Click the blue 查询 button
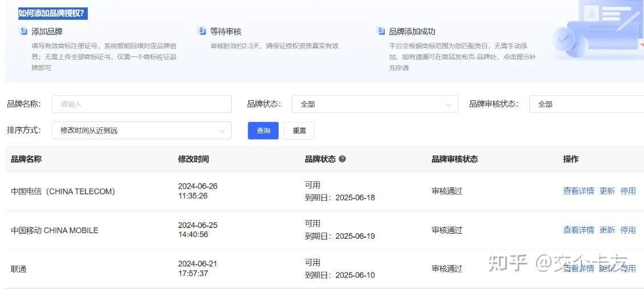This screenshot has height=289, width=644. [263, 131]
